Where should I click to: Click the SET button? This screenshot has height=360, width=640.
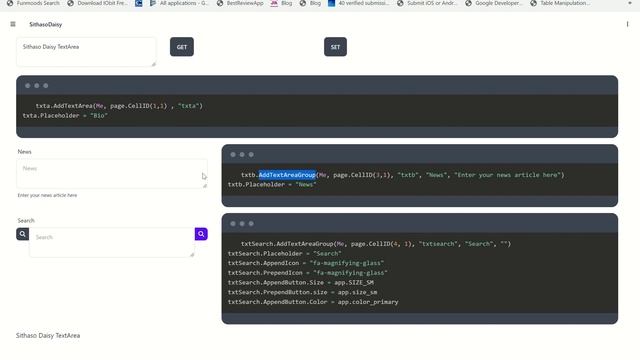(x=336, y=47)
